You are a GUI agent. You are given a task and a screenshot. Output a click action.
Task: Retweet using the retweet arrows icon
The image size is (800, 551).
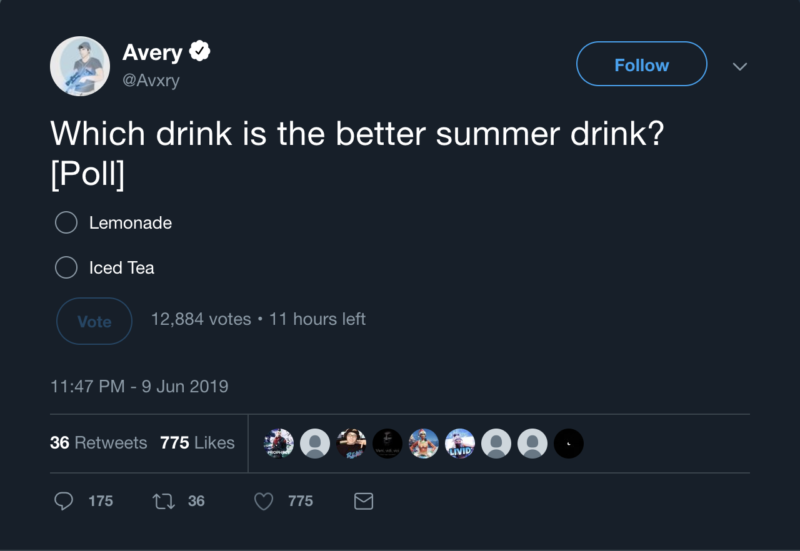tap(163, 501)
